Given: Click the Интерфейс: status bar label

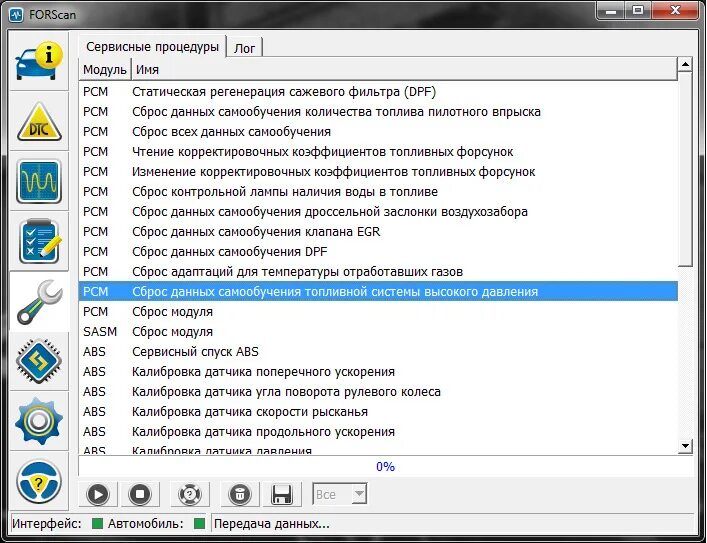Looking at the screenshot, I should click(x=46, y=524).
